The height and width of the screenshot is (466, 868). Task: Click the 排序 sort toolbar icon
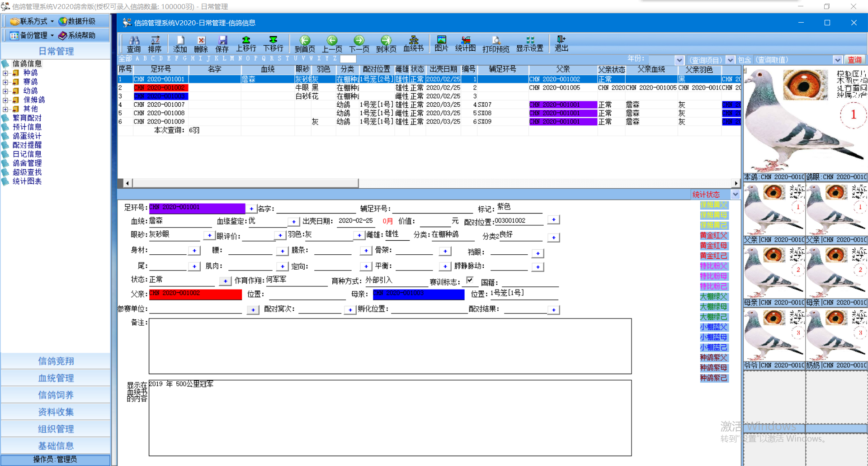(x=155, y=44)
